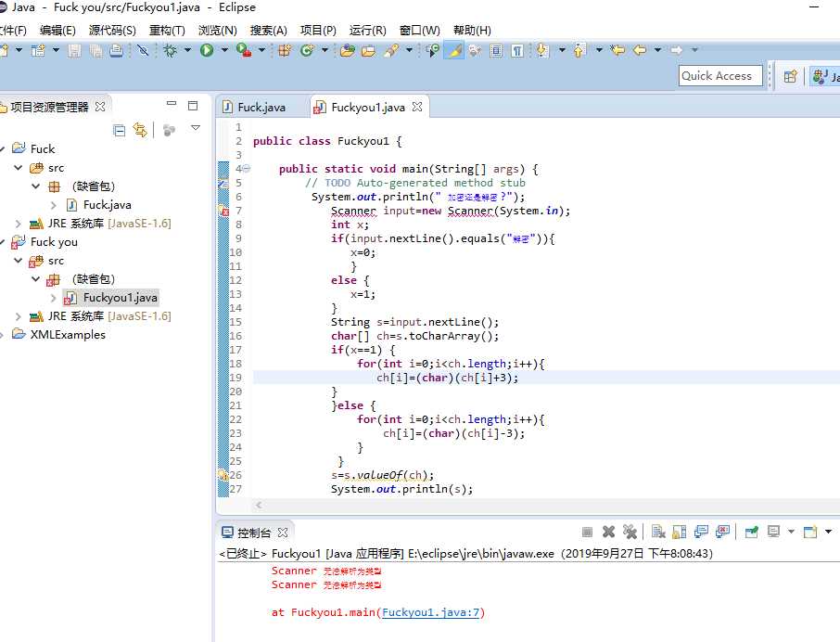
Task: Open the Run button dropdown arrow
Action: [224, 50]
